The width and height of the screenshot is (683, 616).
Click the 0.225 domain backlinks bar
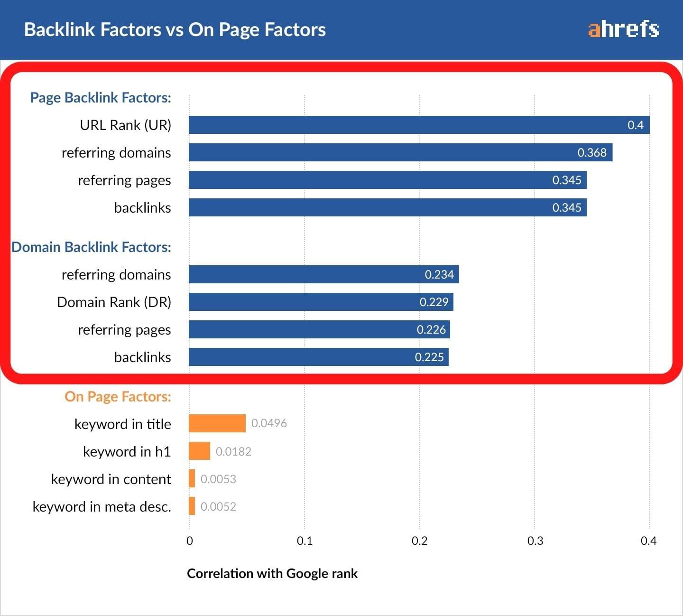point(318,357)
